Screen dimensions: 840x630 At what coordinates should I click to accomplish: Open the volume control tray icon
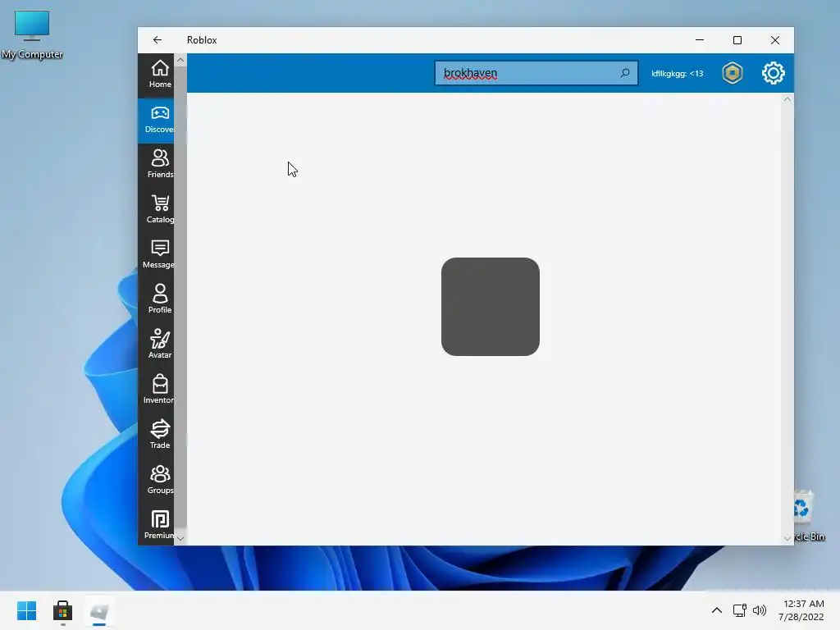pos(760,610)
